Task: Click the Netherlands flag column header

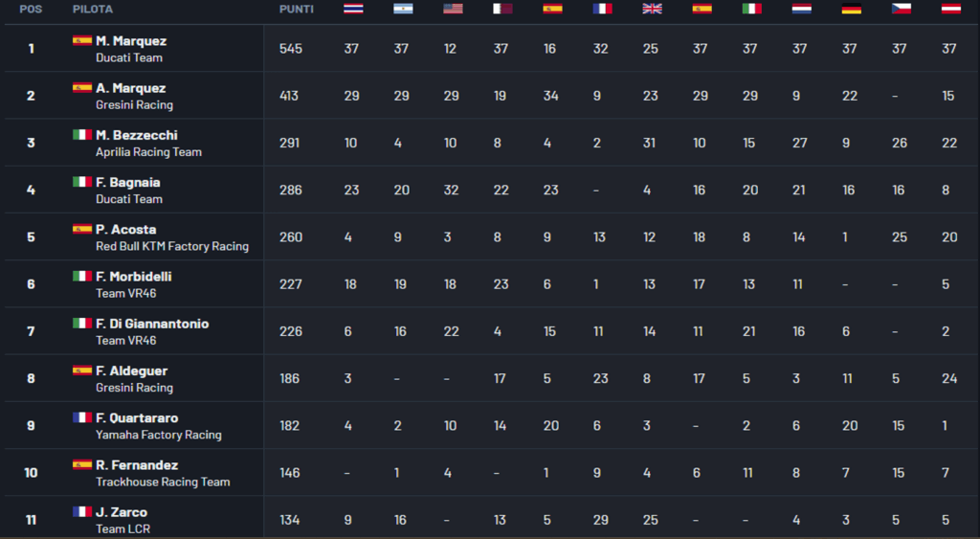Action: pyautogui.click(x=801, y=9)
